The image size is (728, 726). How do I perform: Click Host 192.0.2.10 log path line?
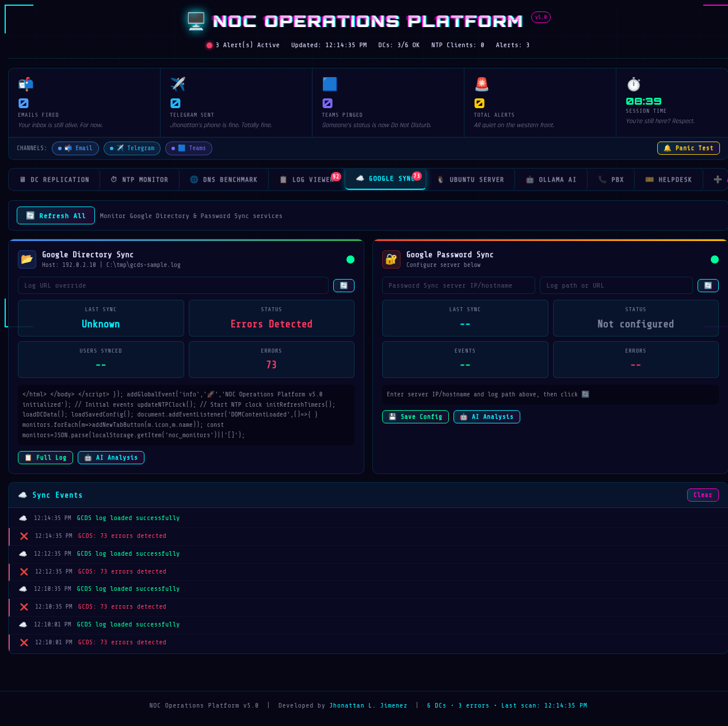111,265
